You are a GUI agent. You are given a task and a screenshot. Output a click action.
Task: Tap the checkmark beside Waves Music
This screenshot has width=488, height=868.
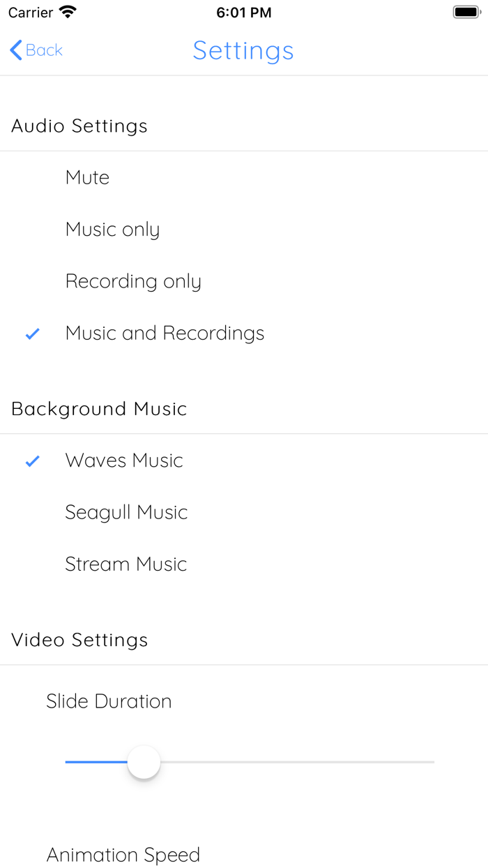pyautogui.click(x=32, y=461)
